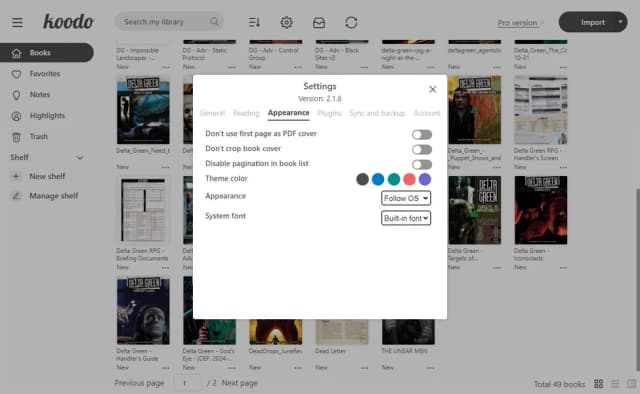Image resolution: width=640 pixels, height=394 pixels.
Task: Go to Next page of books
Action: tap(240, 383)
